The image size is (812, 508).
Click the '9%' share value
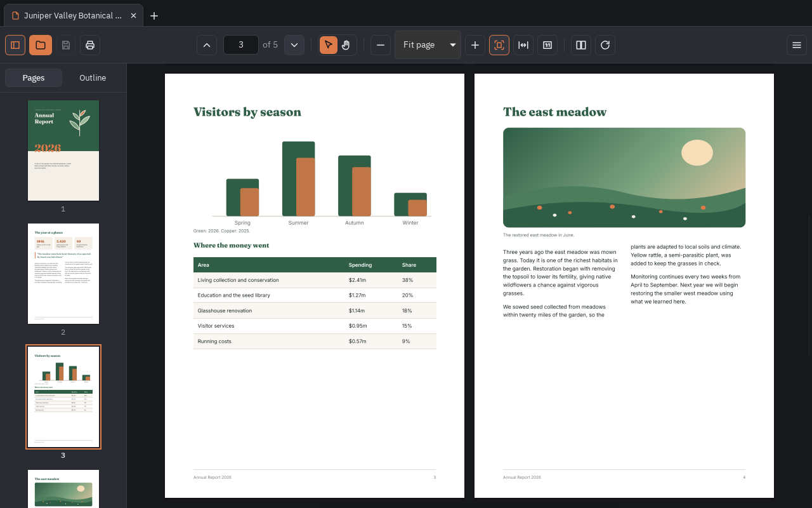point(406,341)
